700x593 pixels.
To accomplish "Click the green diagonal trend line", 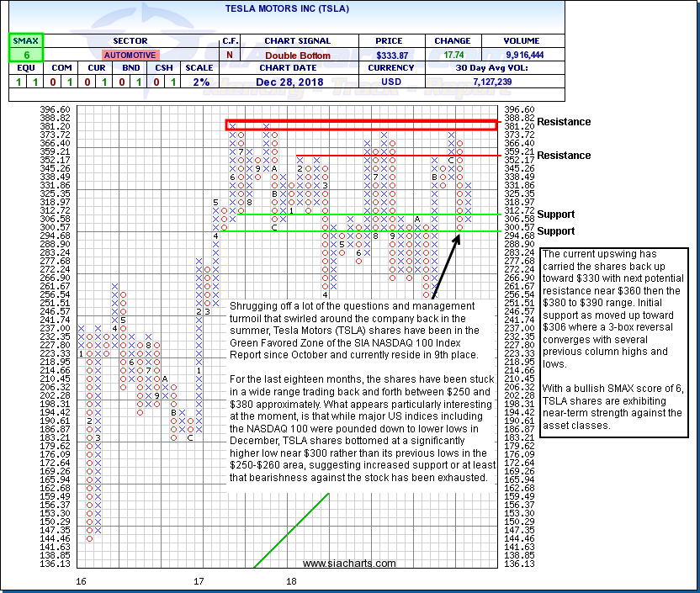I will (x=291, y=530).
